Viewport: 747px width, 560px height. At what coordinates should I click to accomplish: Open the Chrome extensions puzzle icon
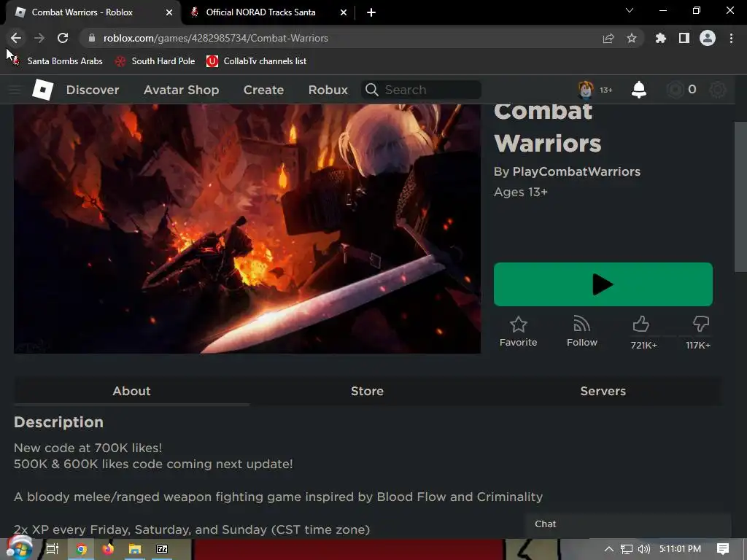click(661, 38)
